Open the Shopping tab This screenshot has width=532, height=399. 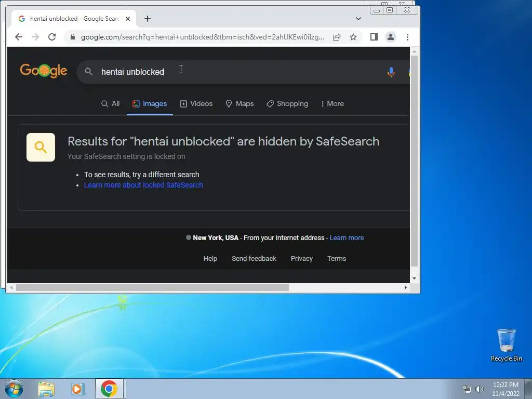(x=287, y=104)
